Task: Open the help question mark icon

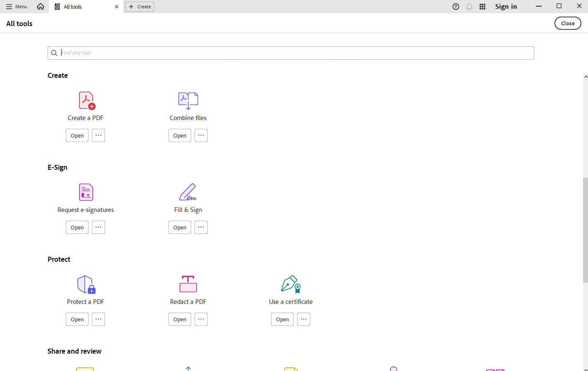Action: pyautogui.click(x=456, y=7)
